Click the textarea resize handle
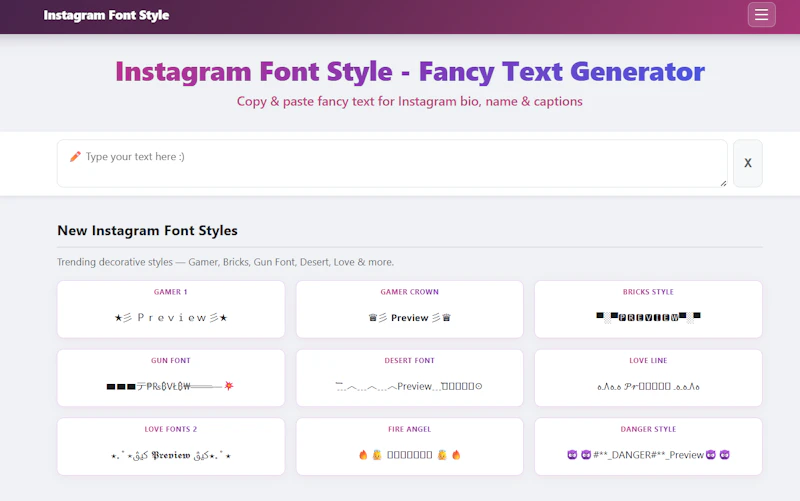The image size is (800, 501). [x=723, y=183]
